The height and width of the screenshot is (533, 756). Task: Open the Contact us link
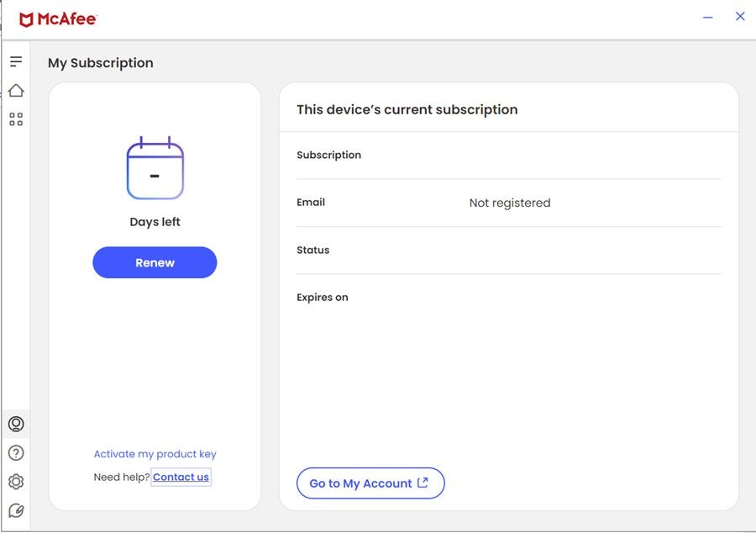point(181,478)
